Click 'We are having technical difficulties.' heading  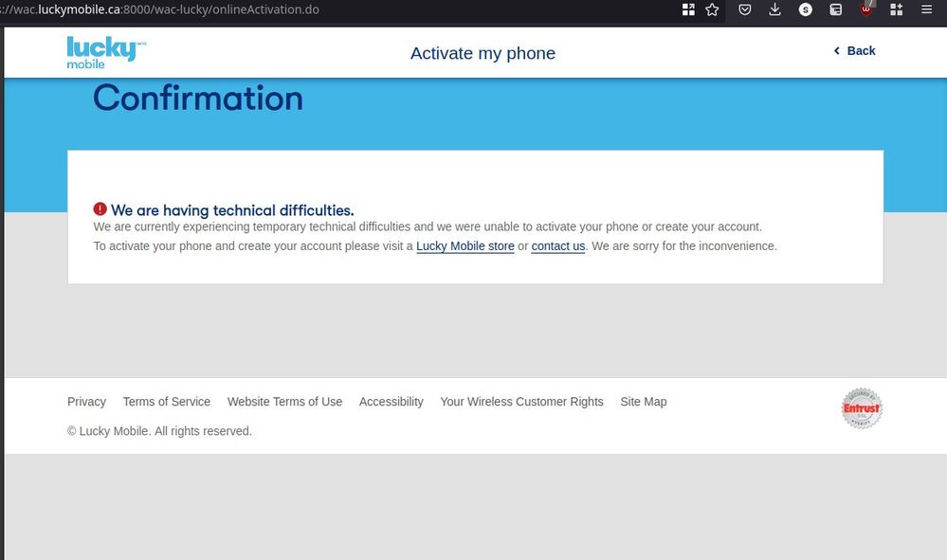pos(232,210)
